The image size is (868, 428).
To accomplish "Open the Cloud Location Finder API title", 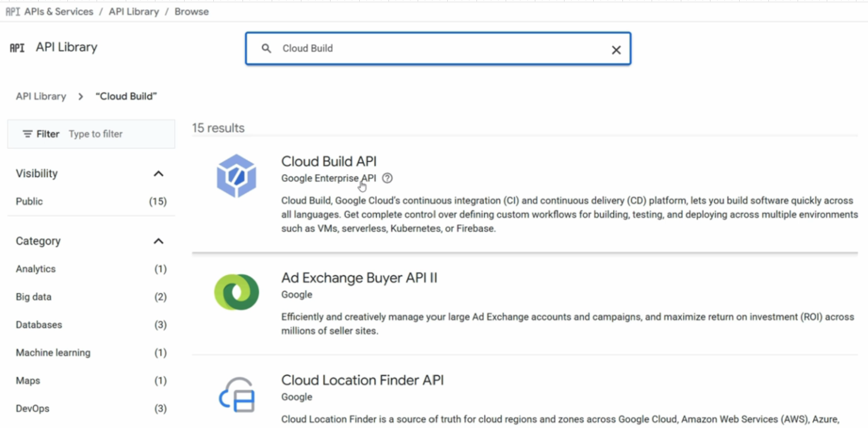I will click(x=363, y=380).
